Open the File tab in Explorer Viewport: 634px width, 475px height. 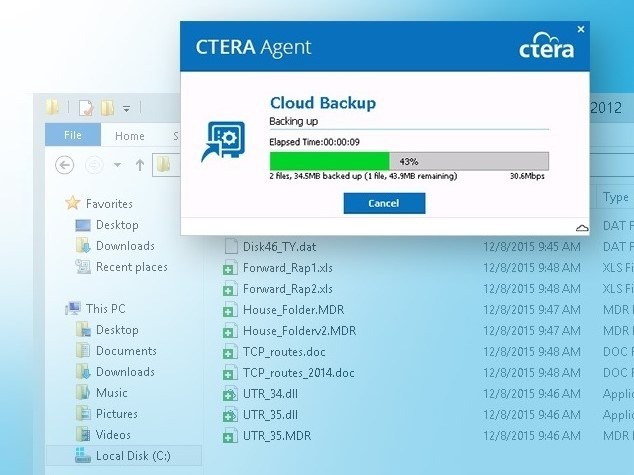73,135
